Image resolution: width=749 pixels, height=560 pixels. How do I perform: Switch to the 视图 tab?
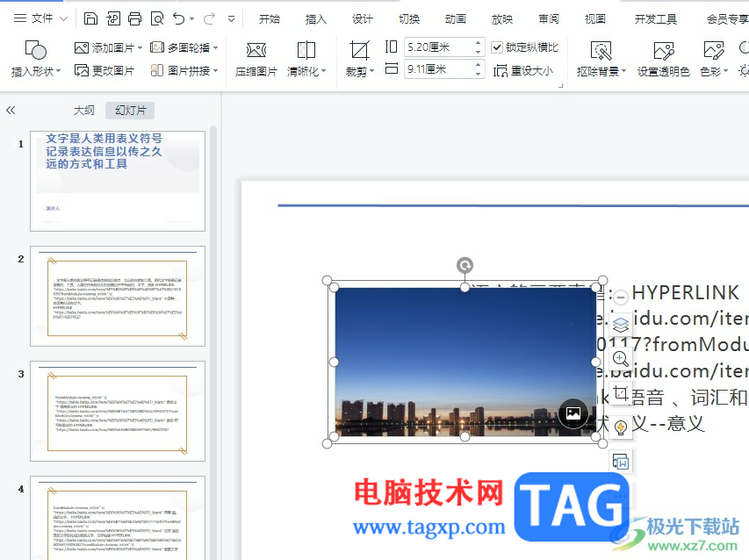[x=595, y=19]
